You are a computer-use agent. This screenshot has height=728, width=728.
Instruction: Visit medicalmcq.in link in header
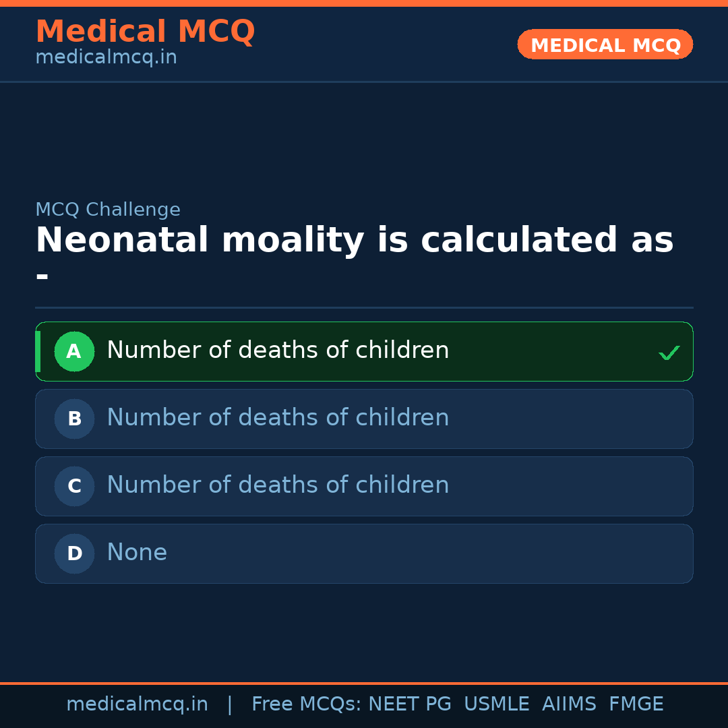[106, 57]
